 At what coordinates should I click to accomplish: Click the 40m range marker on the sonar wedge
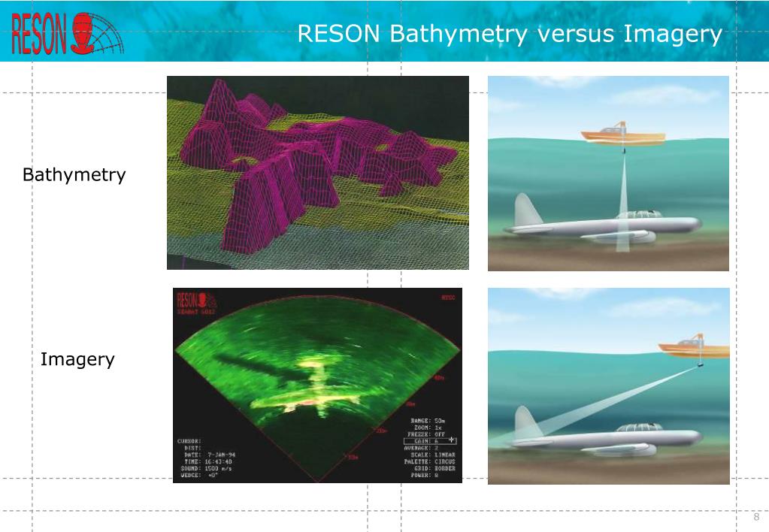pyautogui.click(x=438, y=377)
